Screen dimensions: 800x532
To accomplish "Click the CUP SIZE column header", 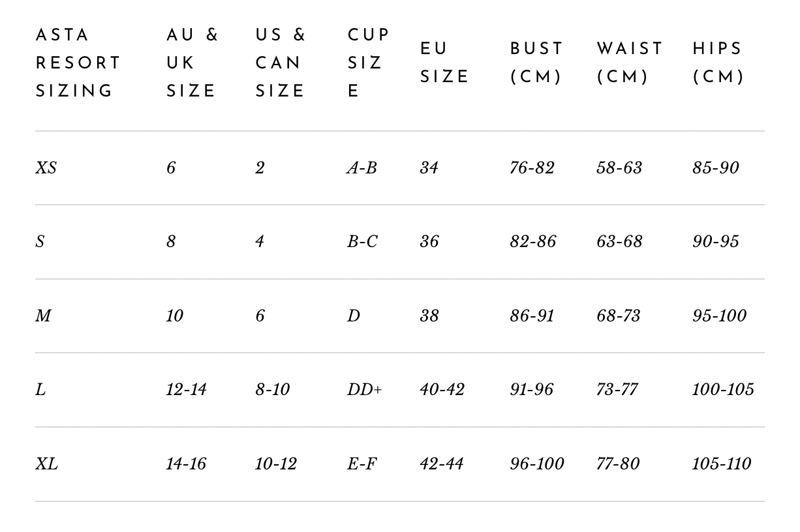I will click(x=368, y=63).
